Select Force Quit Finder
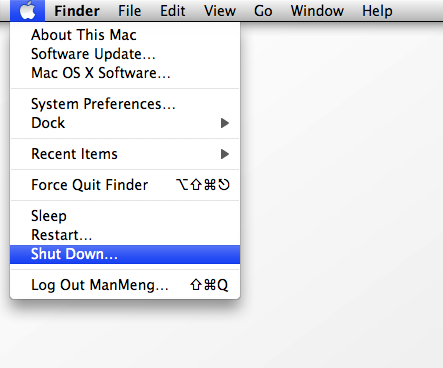The image size is (443, 368). click(125, 185)
